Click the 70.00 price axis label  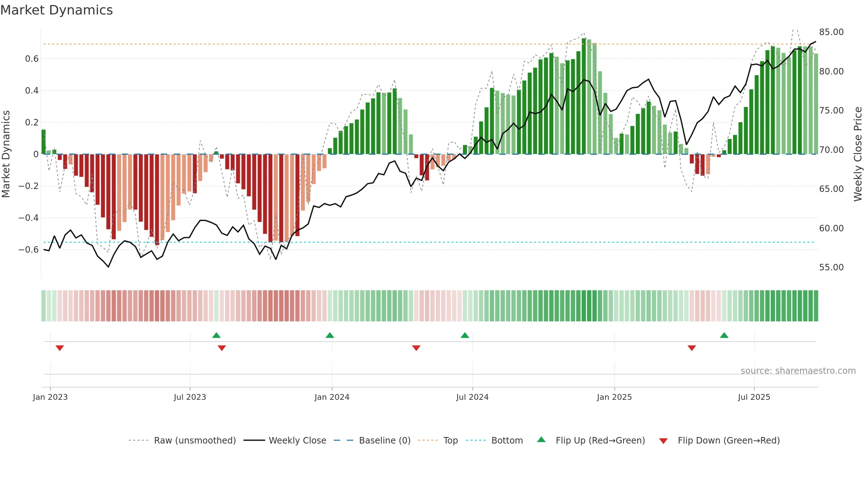[x=831, y=150]
